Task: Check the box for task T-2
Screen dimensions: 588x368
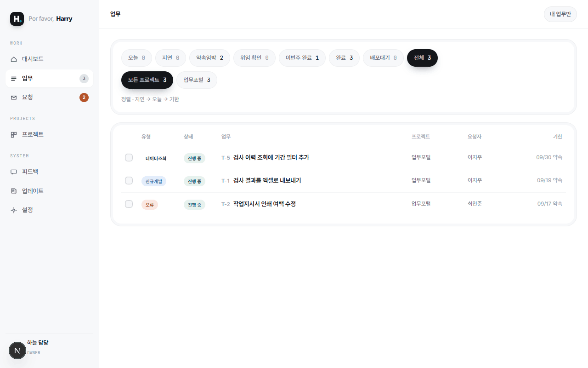Action: click(x=129, y=204)
